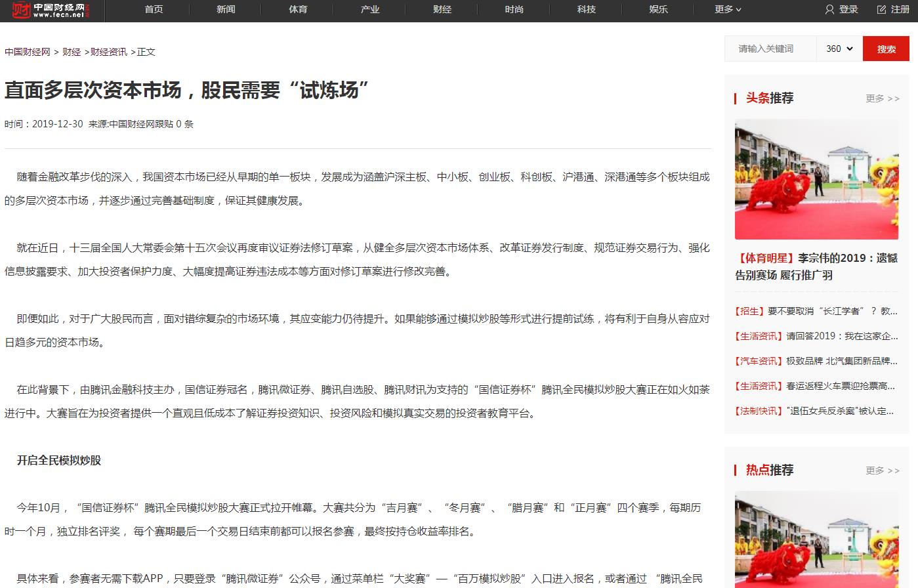Click the red 搜索 button
Image resolution: width=918 pixels, height=588 pixels.
point(886,49)
